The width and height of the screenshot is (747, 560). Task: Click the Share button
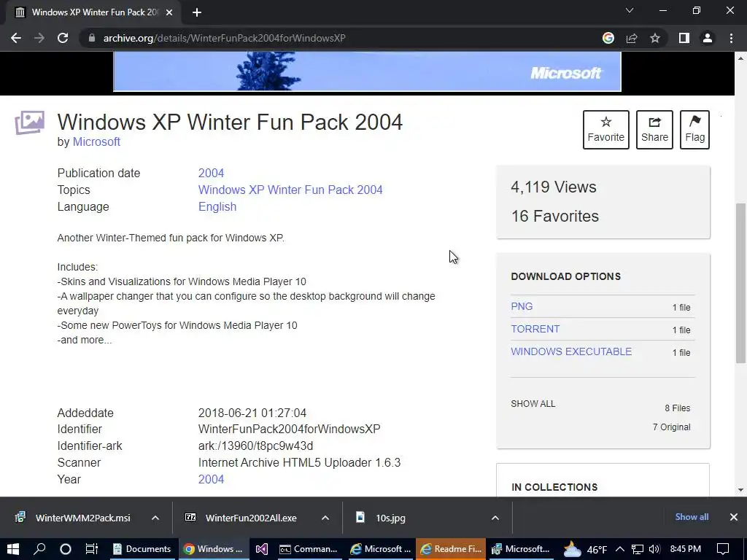[x=654, y=130]
